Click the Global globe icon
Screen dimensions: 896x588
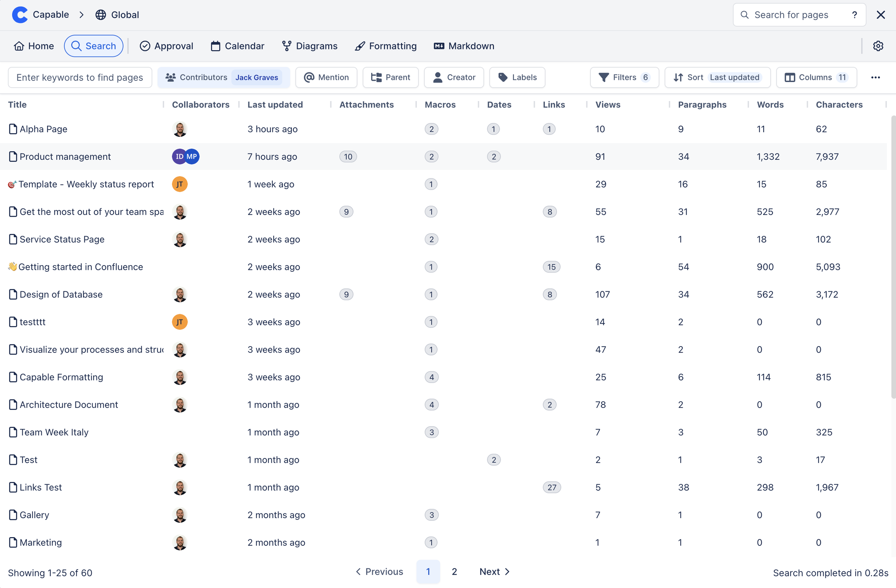[100, 15]
